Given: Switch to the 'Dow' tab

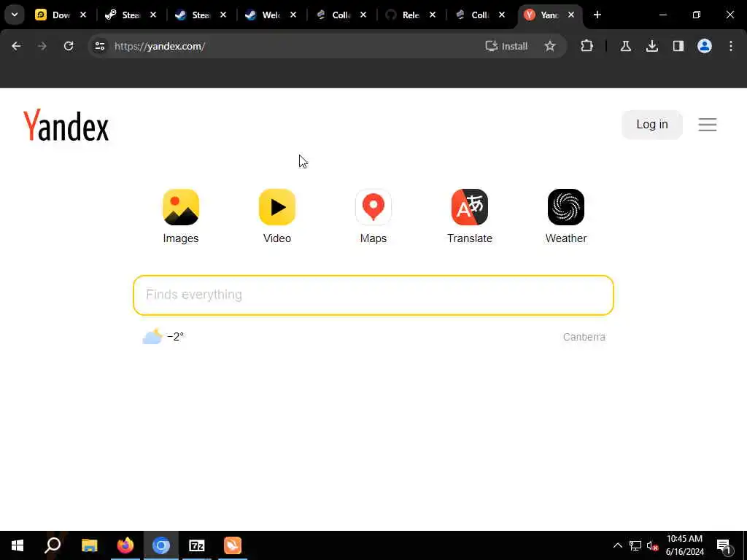Looking at the screenshot, I should click(x=53, y=15).
